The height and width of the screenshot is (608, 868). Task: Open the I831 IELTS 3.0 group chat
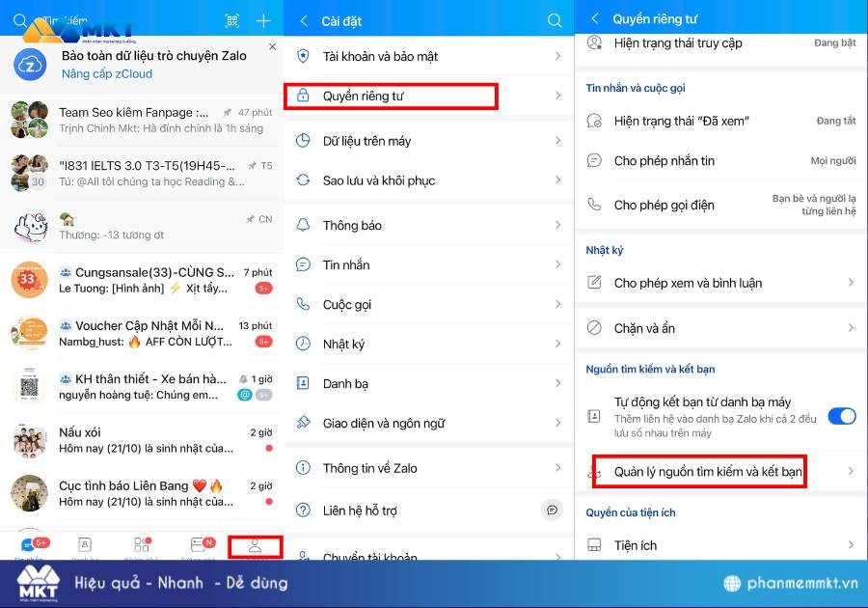142,174
